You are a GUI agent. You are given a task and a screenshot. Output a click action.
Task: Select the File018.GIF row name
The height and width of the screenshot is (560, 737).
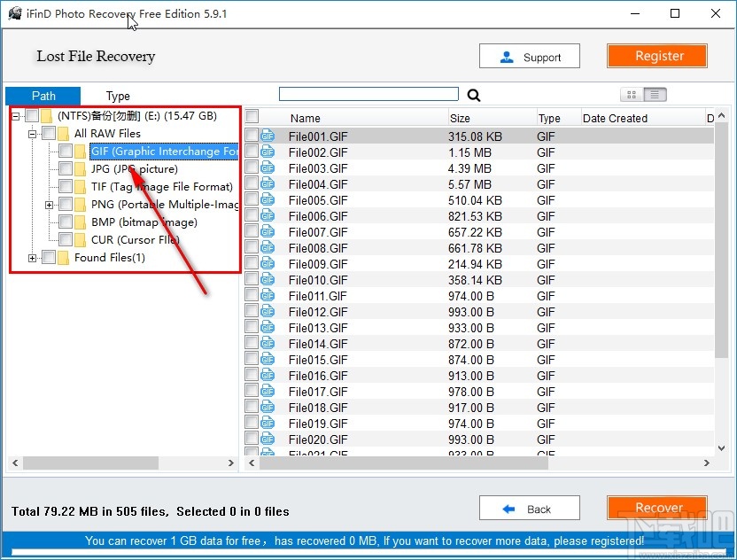pyautogui.click(x=318, y=408)
